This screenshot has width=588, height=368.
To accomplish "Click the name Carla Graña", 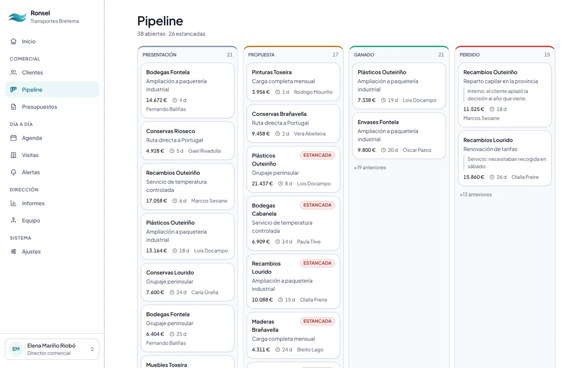I will point(205,292).
